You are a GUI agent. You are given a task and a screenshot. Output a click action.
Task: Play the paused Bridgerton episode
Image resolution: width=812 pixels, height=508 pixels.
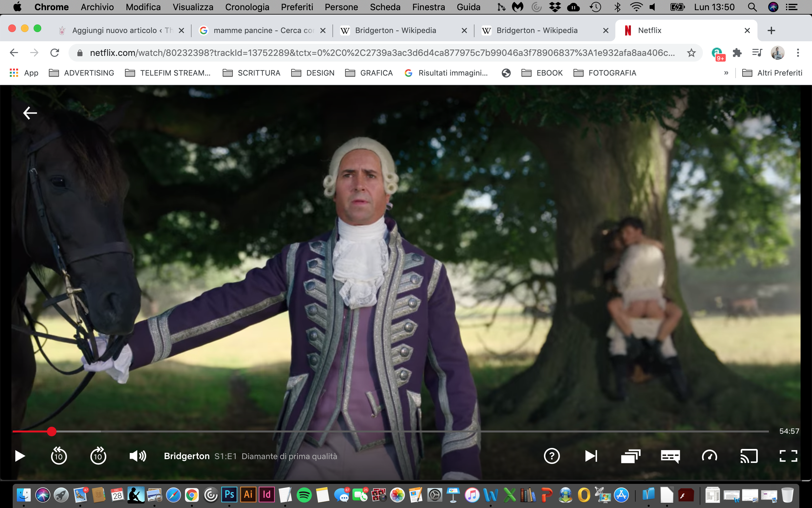(x=20, y=456)
